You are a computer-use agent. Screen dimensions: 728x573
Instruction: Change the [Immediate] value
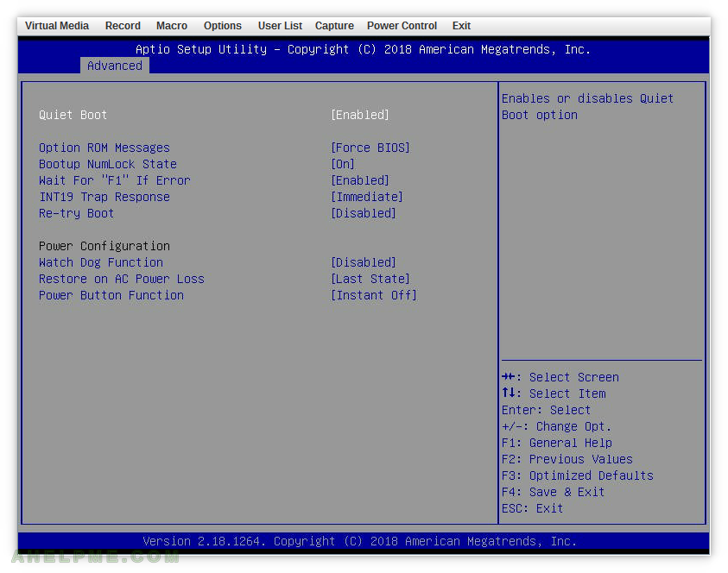[367, 197]
